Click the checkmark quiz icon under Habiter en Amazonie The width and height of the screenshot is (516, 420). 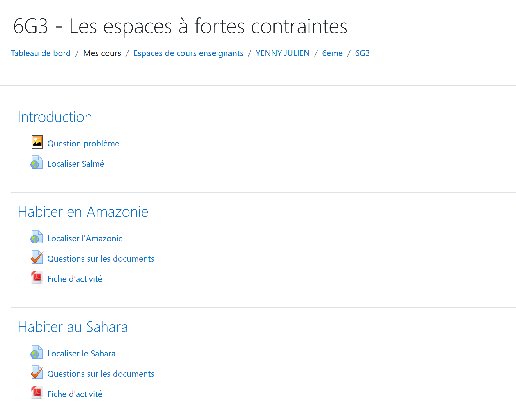point(37,257)
